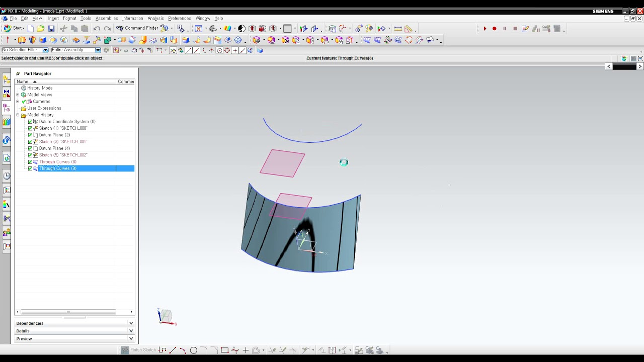
Task: Select the sketch Arc tool
Action: pos(183,350)
